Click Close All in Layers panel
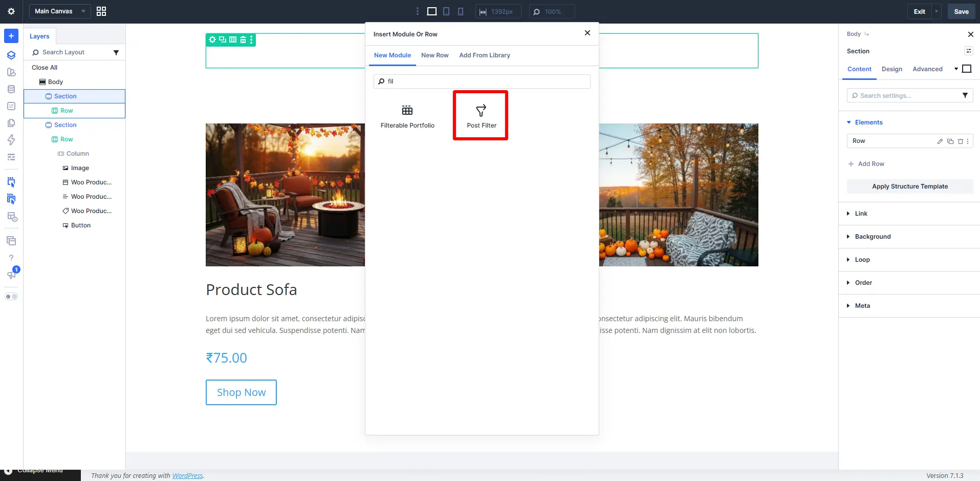980x481 pixels. click(x=45, y=68)
